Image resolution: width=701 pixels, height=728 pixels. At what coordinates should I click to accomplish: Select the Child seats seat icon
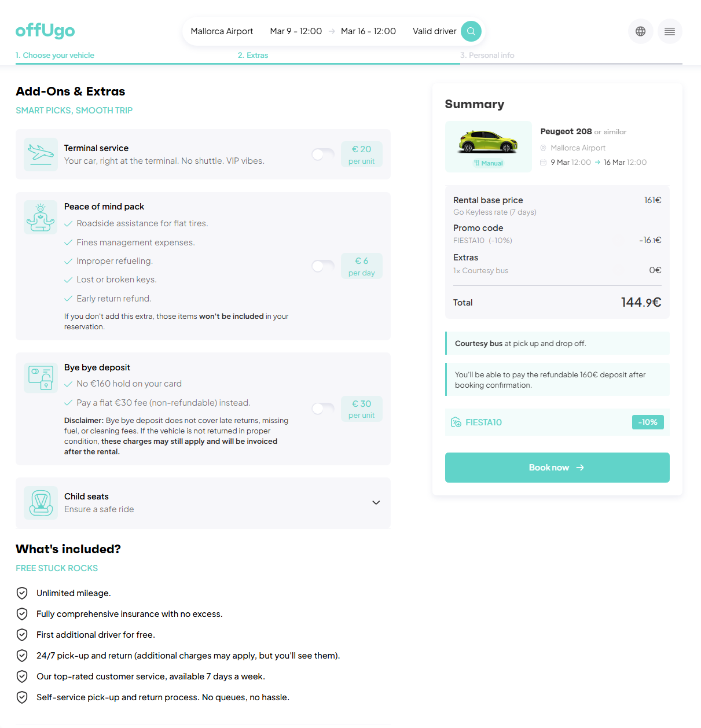(x=41, y=503)
